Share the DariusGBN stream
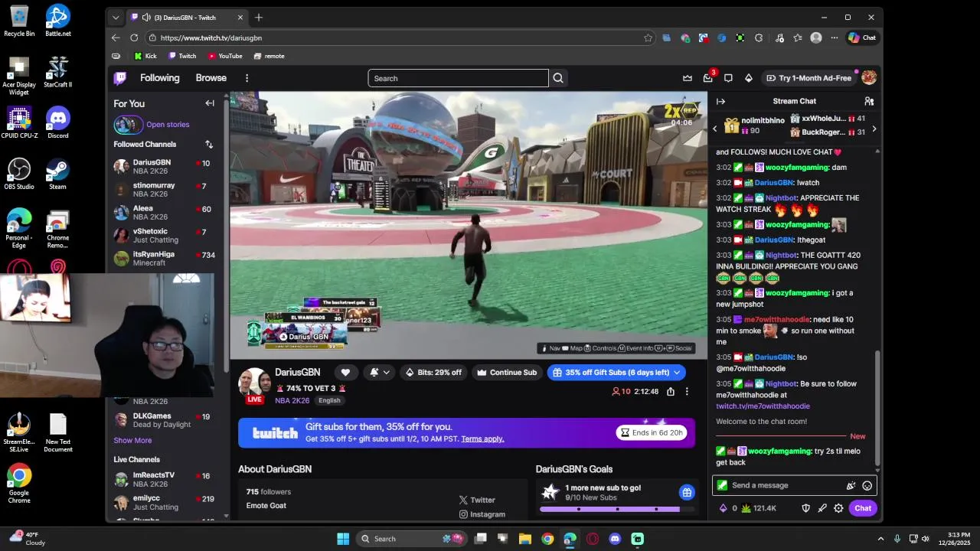 671,391
